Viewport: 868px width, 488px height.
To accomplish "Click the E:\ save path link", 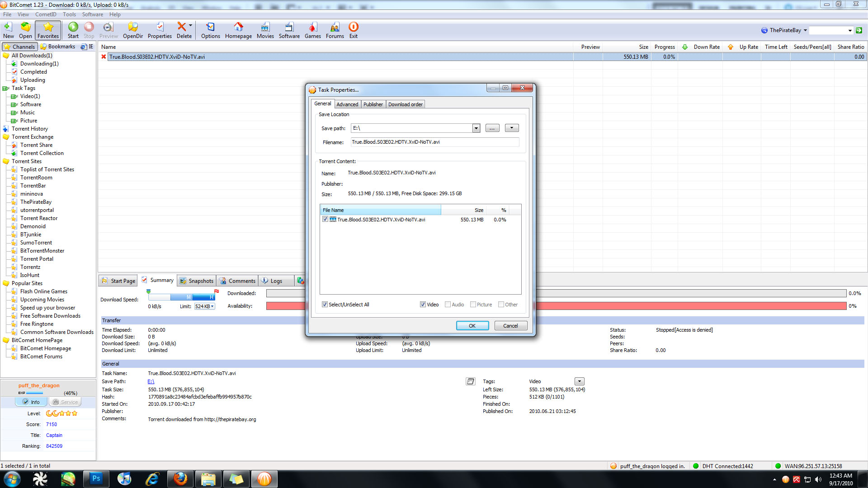I will point(151,381).
